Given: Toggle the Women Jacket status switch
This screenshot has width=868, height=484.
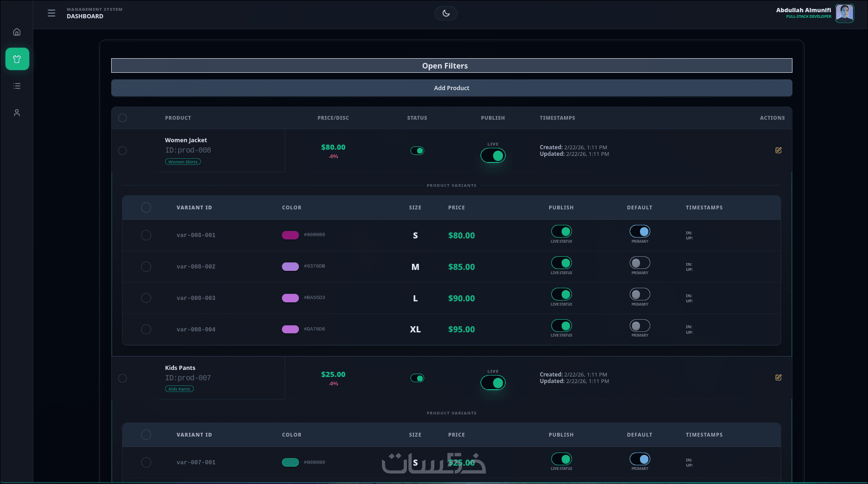Looking at the screenshot, I should tap(417, 151).
